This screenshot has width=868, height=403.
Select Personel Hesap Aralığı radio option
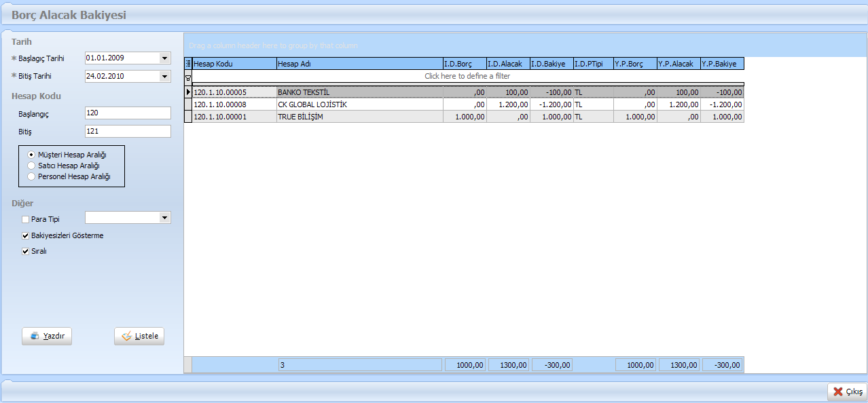[31, 176]
